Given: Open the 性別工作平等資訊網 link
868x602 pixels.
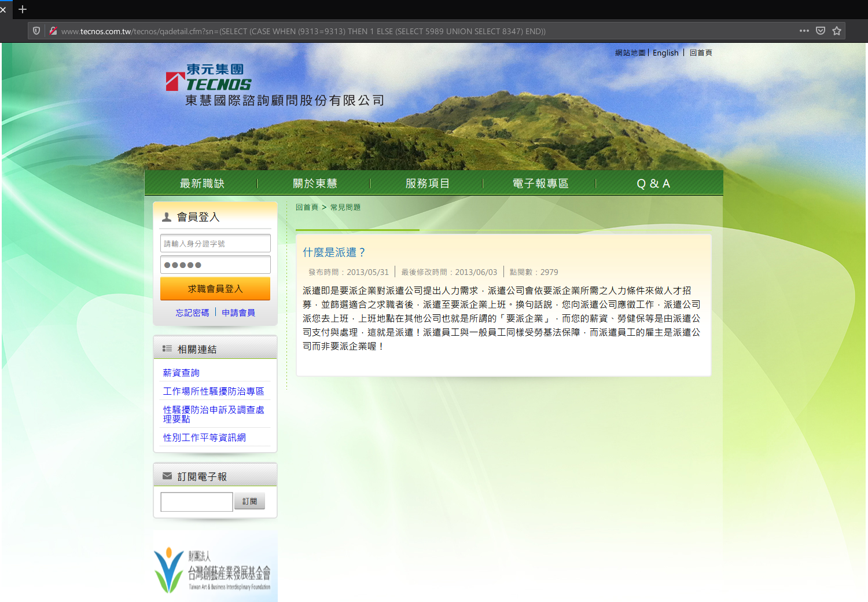Looking at the screenshot, I should (x=204, y=438).
